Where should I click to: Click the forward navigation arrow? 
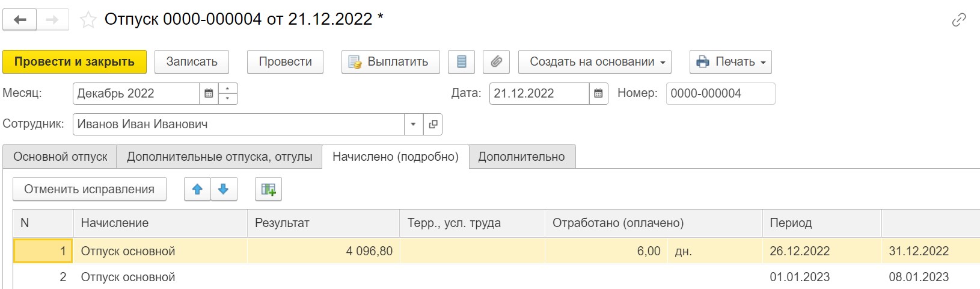click(53, 20)
